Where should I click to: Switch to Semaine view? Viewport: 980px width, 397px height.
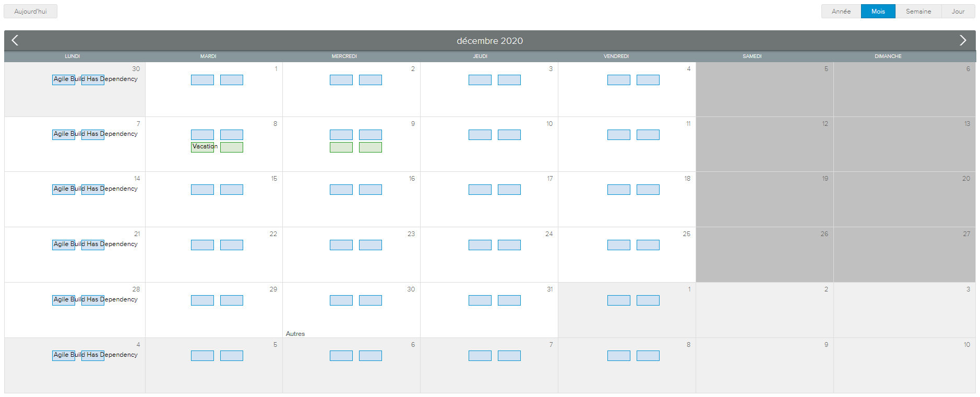click(x=918, y=11)
